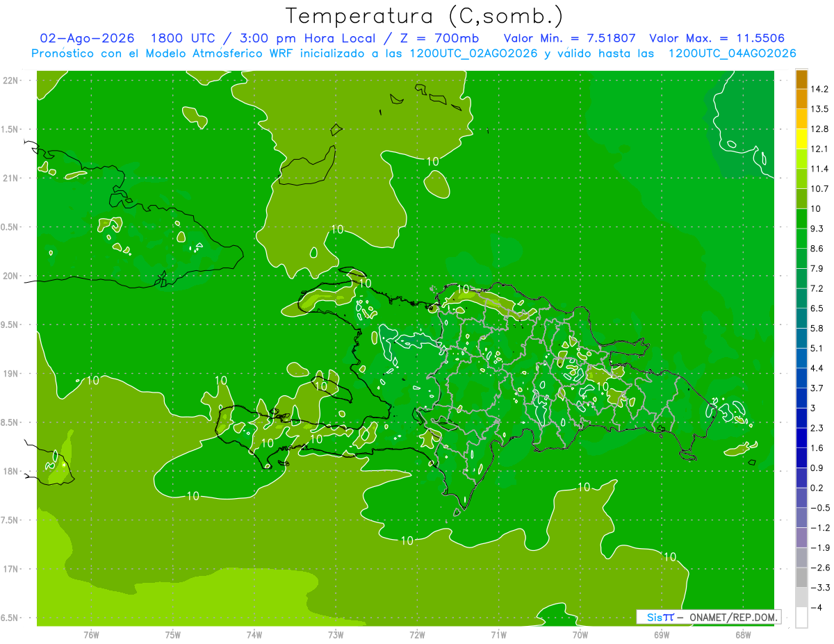The height and width of the screenshot is (644, 834).
Task: Click the white colorbar swatch below -4
Action: [801, 618]
